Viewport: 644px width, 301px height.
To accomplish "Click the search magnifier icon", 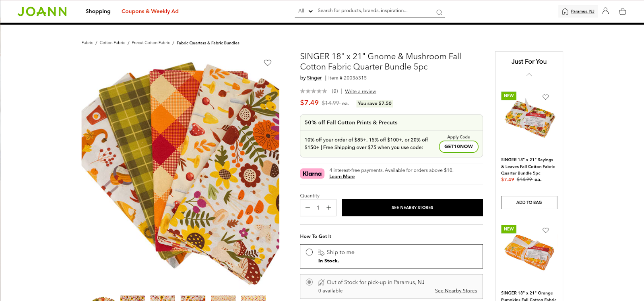I will pyautogui.click(x=439, y=12).
